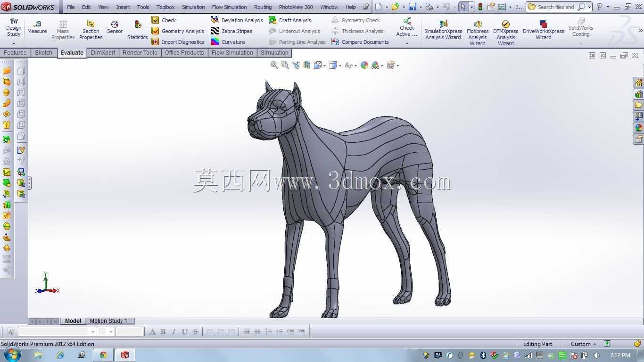Run Deviation Analysis

pyautogui.click(x=237, y=20)
